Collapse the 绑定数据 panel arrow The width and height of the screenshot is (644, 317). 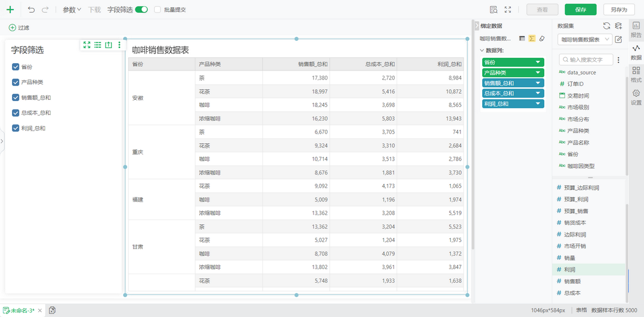click(477, 26)
